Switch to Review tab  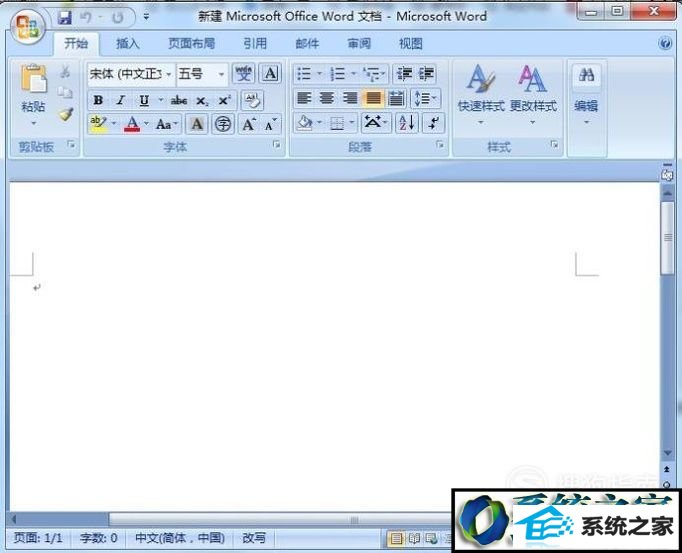tap(359, 44)
